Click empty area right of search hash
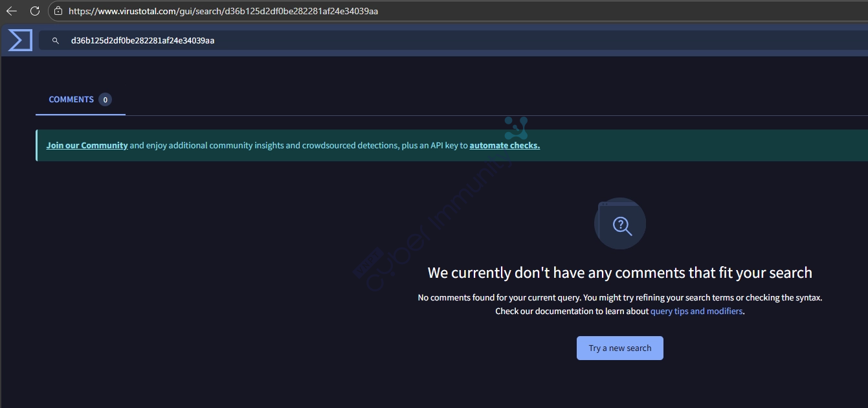The height and width of the screenshot is (408, 868). click(518, 41)
